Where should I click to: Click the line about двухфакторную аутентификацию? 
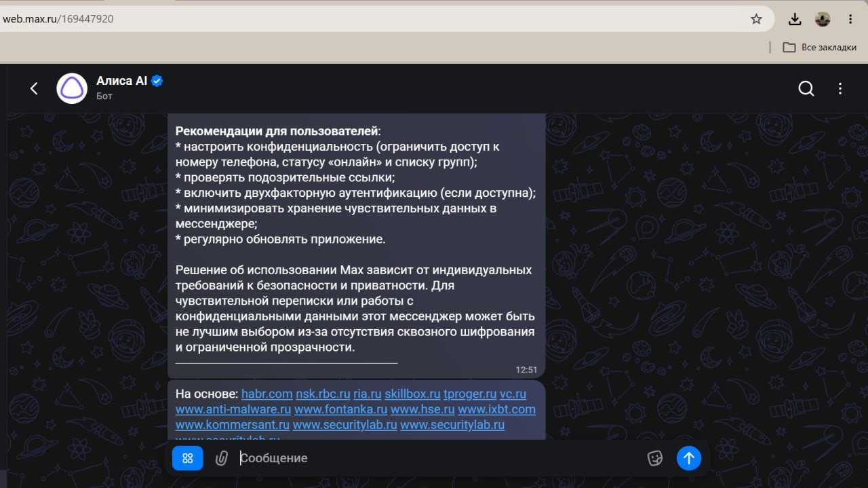tap(355, 193)
